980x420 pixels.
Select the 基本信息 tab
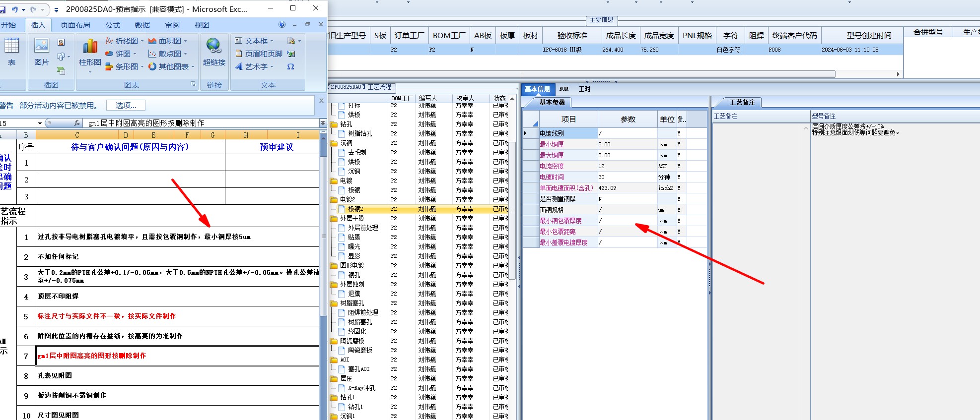538,89
